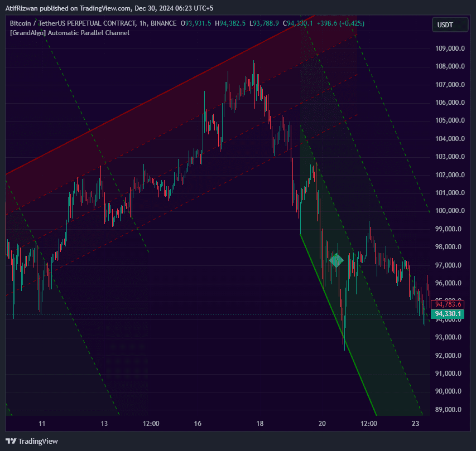Click the 109,000.0 price axis label

click(x=449, y=47)
